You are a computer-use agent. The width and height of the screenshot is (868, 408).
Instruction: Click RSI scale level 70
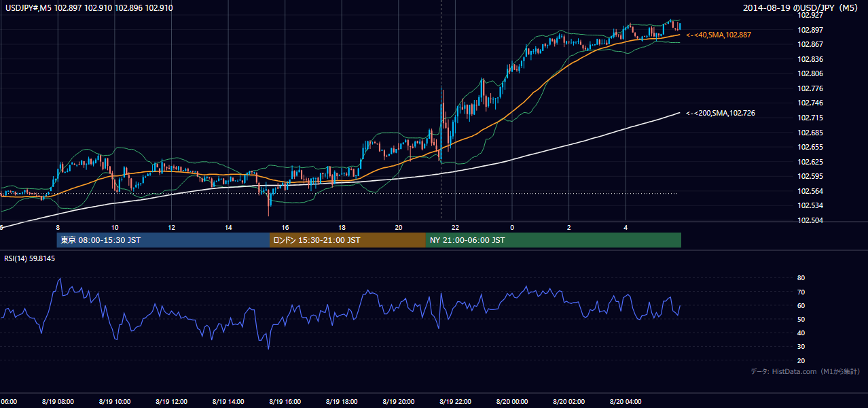coord(801,292)
